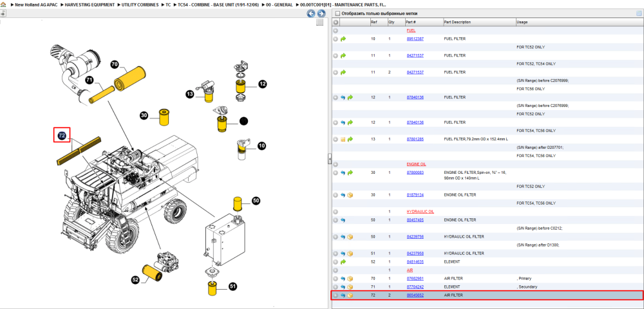Click the box icon for part 84239756
This screenshot has height=309, width=644.
[350, 237]
